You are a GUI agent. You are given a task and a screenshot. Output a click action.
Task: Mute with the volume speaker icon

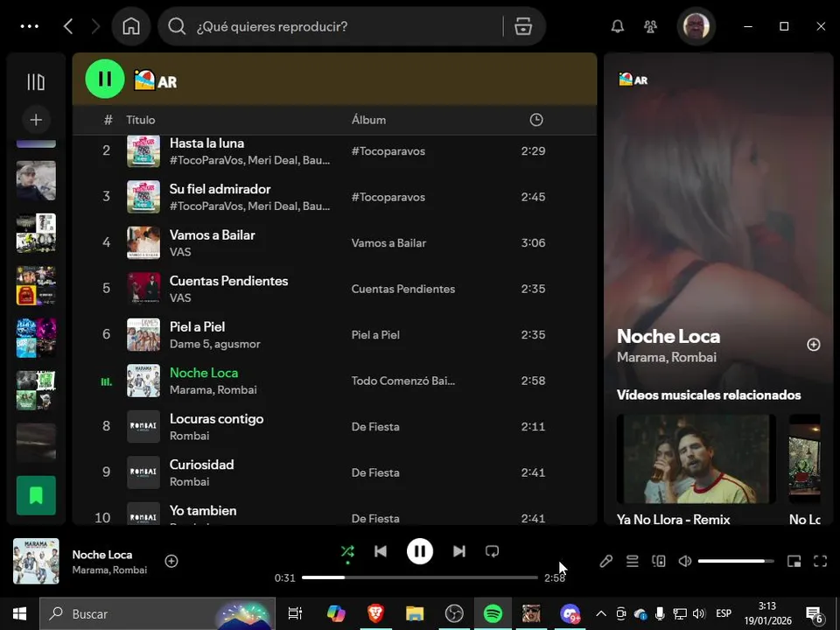(x=685, y=561)
